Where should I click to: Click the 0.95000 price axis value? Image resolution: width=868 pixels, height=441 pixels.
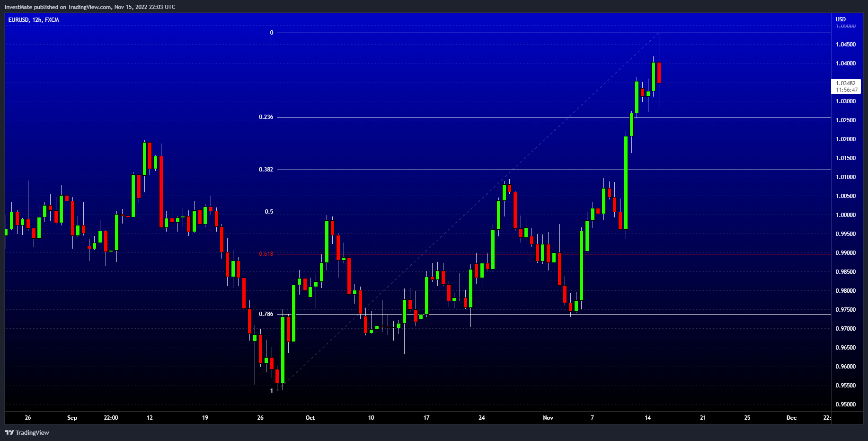tap(846, 405)
